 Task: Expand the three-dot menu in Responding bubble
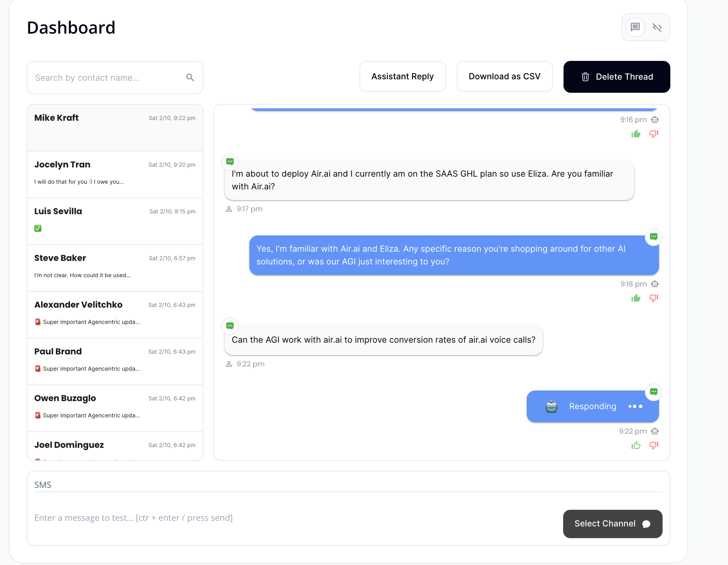(635, 406)
